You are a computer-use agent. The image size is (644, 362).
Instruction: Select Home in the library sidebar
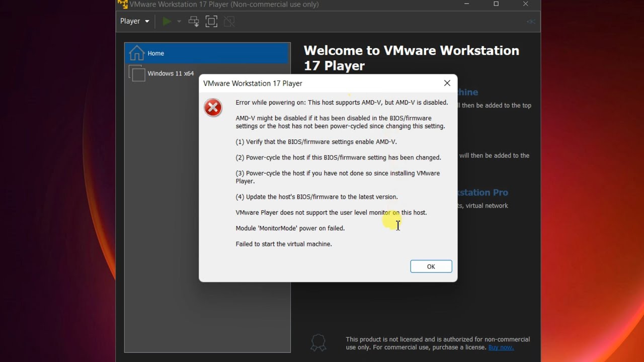(x=207, y=53)
